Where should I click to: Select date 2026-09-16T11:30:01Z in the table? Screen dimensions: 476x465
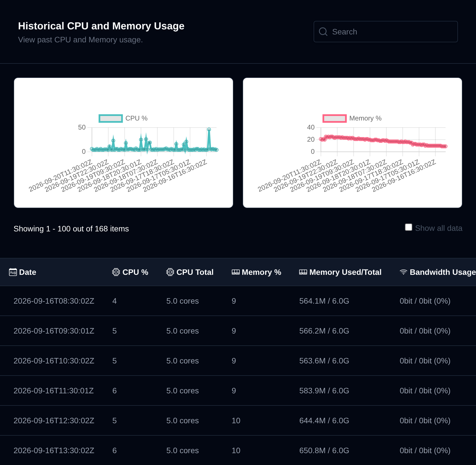54,391
